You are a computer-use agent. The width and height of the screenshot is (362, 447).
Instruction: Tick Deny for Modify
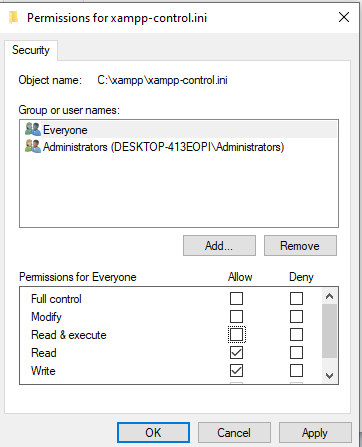tap(296, 316)
